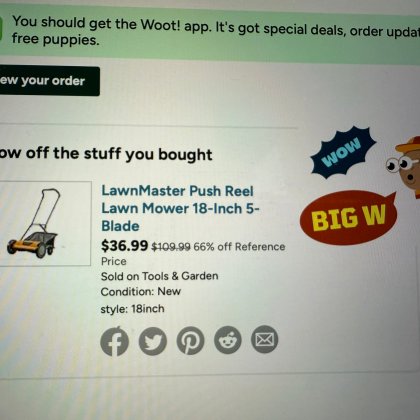
Task: Share purchase on Facebook
Action: click(x=114, y=341)
